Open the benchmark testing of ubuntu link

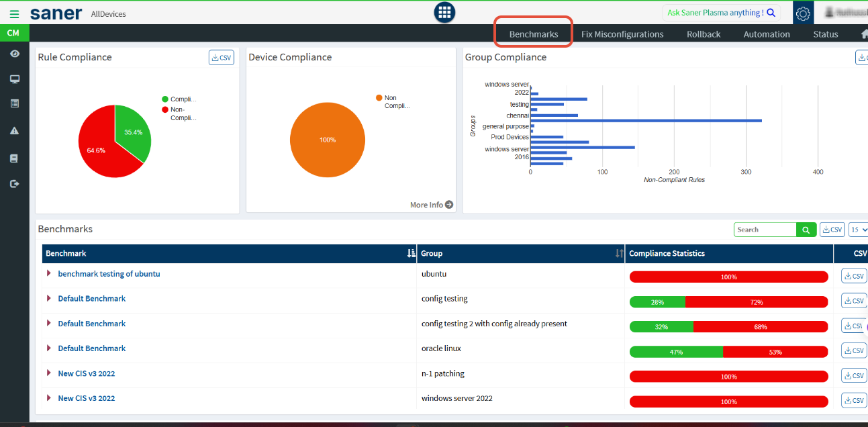click(x=109, y=274)
